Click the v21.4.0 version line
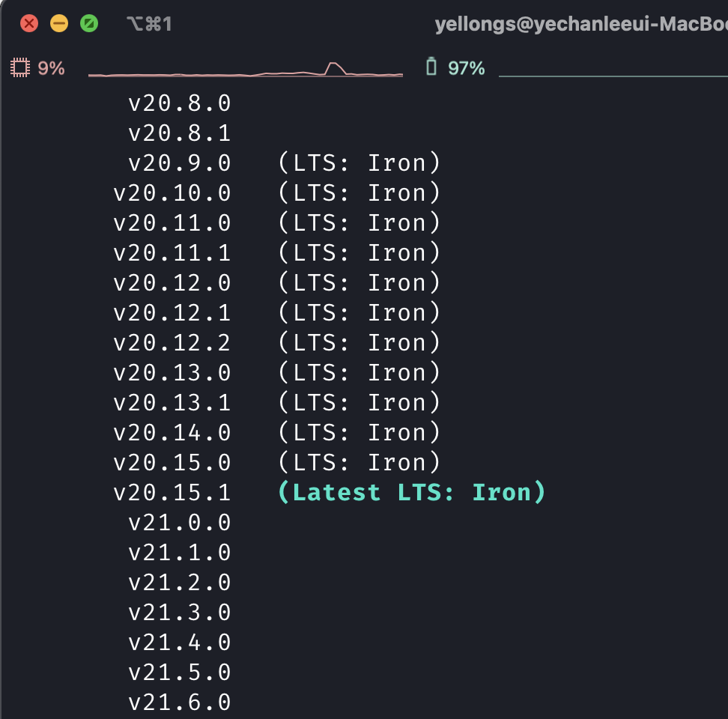The height and width of the screenshot is (719, 728). (x=180, y=643)
